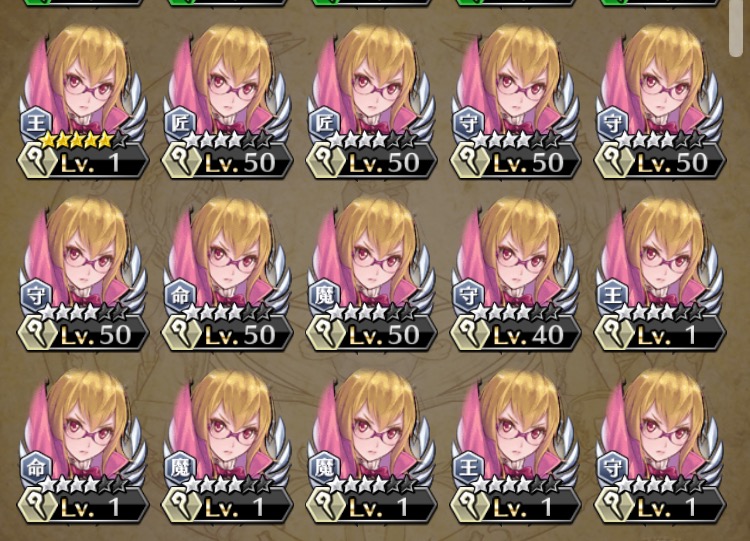Click the 魔 badge on the Lv. 50 card
The width and height of the screenshot is (750, 541).
click(324, 295)
